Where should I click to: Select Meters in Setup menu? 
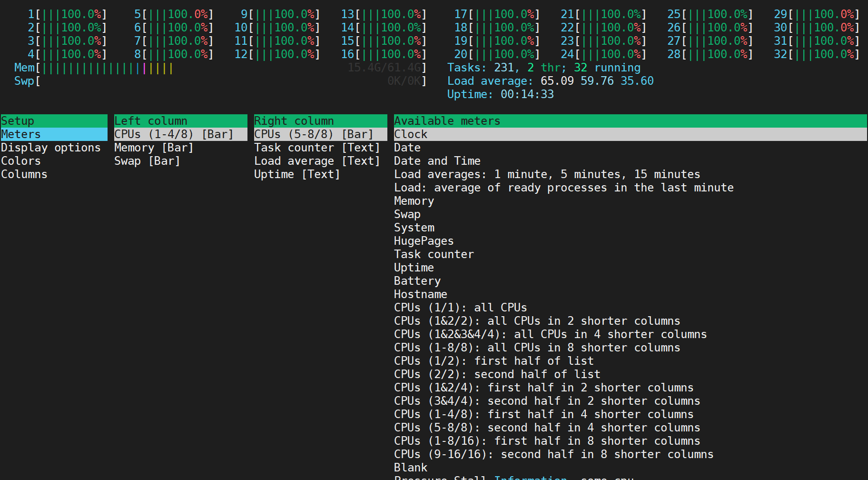click(x=54, y=134)
